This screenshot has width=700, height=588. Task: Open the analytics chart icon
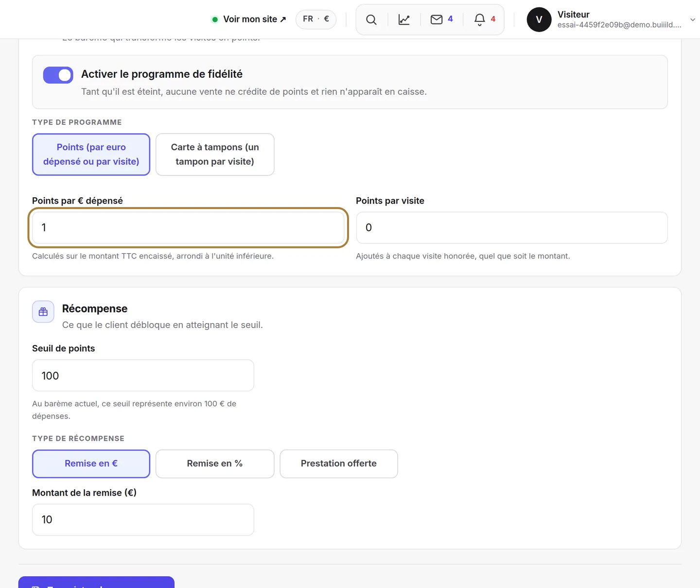click(x=404, y=19)
